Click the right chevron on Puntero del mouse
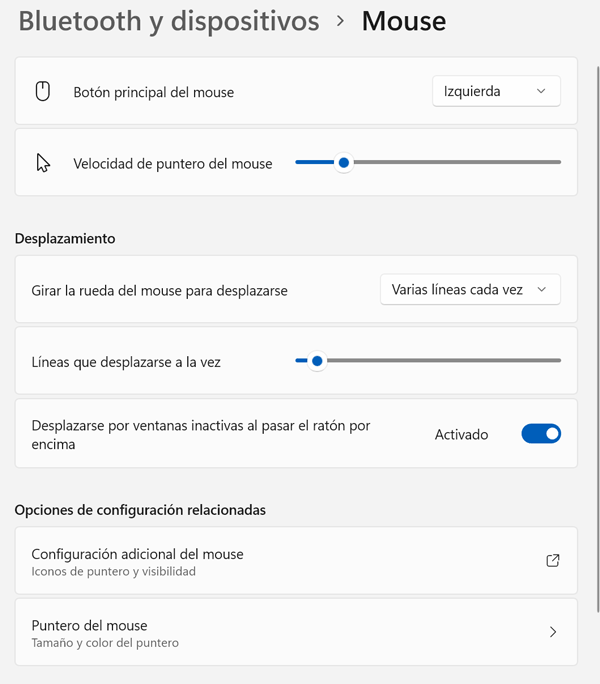This screenshot has width=600, height=684. 553,632
